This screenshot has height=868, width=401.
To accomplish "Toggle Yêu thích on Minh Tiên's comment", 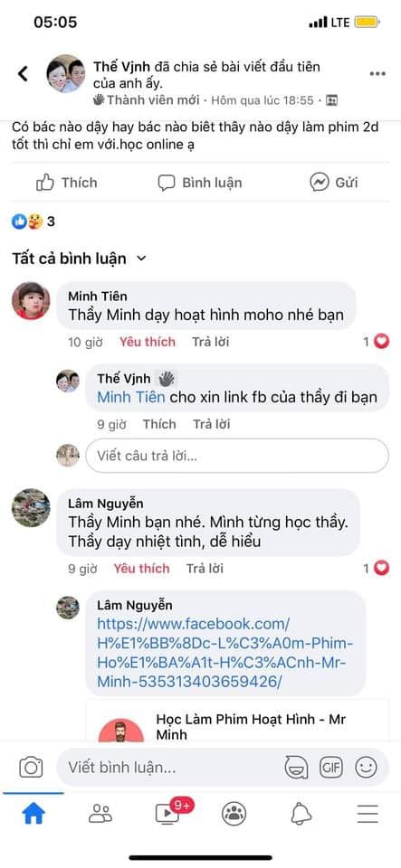I will click(x=148, y=342).
